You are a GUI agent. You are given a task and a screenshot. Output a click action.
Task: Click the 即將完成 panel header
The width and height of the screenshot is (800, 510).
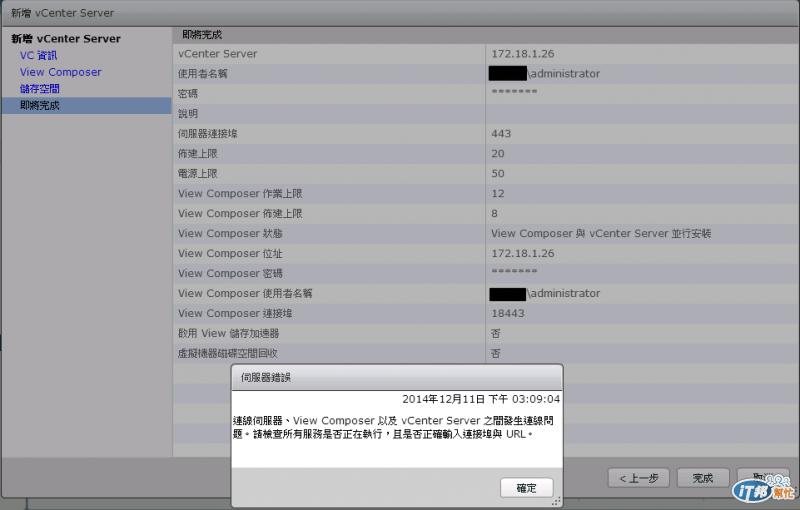(202, 35)
